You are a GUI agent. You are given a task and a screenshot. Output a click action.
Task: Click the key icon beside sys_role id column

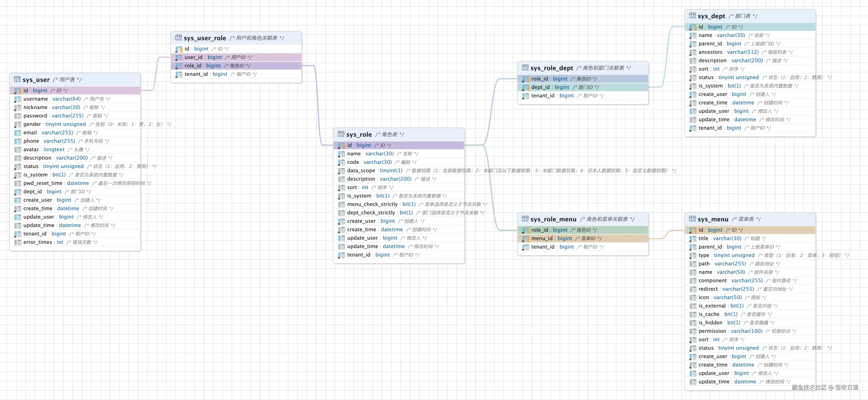[x=342, y=145]
